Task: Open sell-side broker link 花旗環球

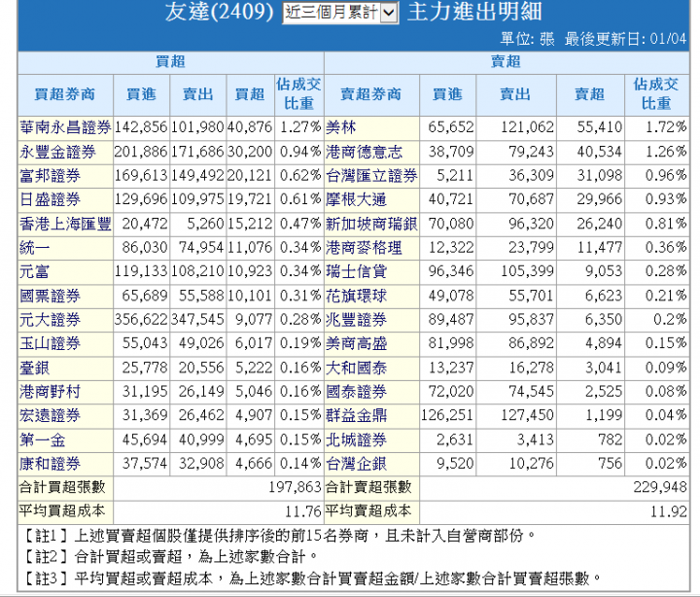Action: coord(356,296)
